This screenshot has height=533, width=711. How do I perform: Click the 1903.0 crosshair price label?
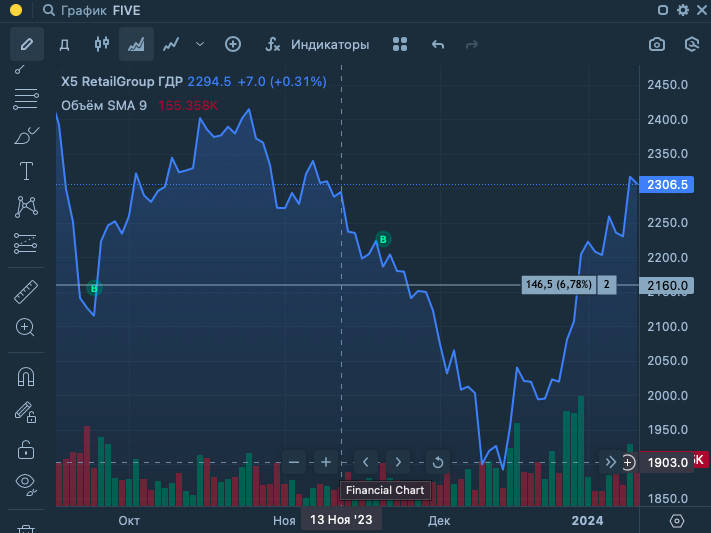pos(667,463)
